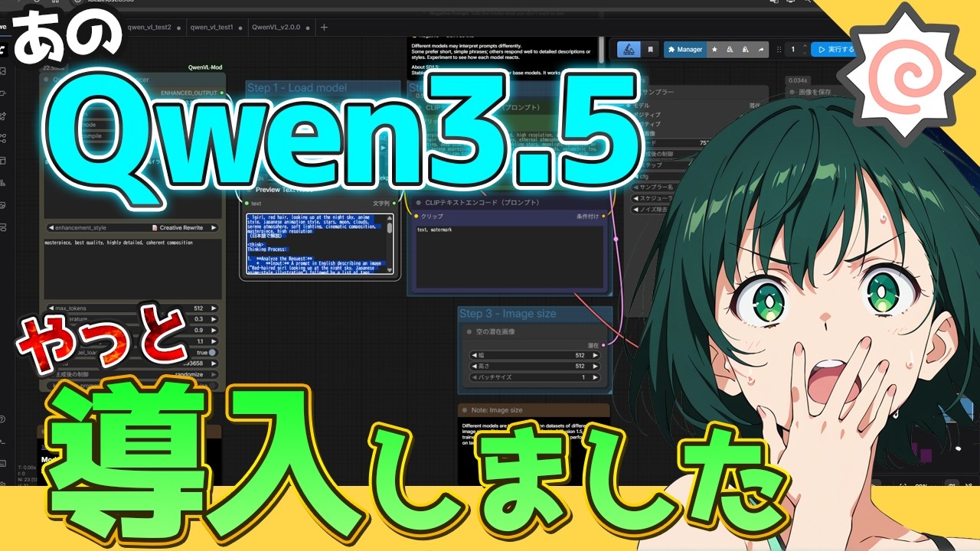Open a new workflow tab with the plus icon
This screenshot has height=551, width=980.
pyautogui.click(x=324, y=27)
